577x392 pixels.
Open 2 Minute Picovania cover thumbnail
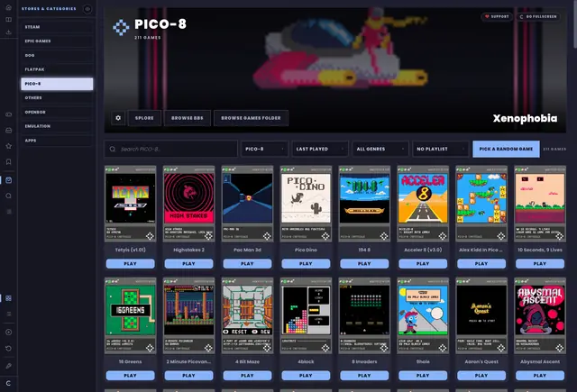(x=188, y=315)
